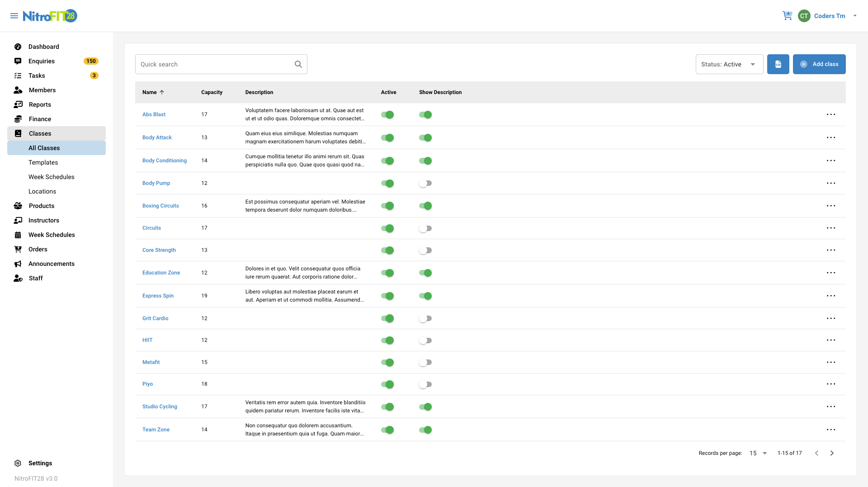Open the Boxing Circuits class link
This screenshot has height=487, width=868.
pos(160,206)
